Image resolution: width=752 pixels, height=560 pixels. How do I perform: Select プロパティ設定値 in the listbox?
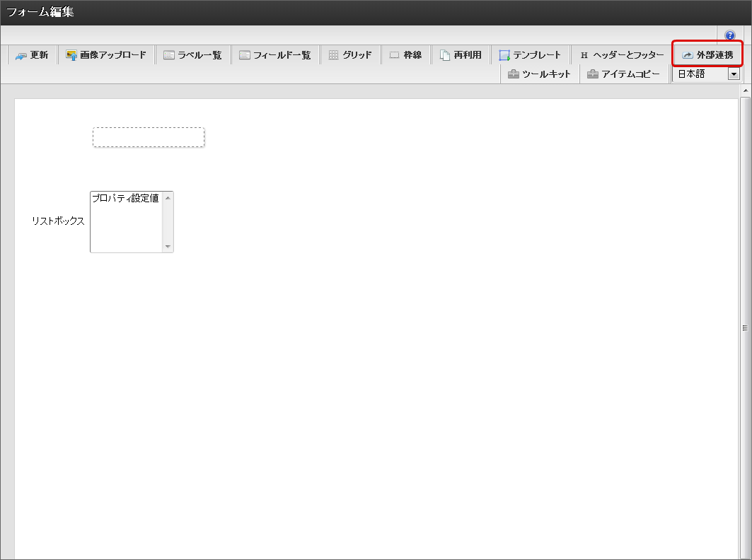(x=126, y=198)
